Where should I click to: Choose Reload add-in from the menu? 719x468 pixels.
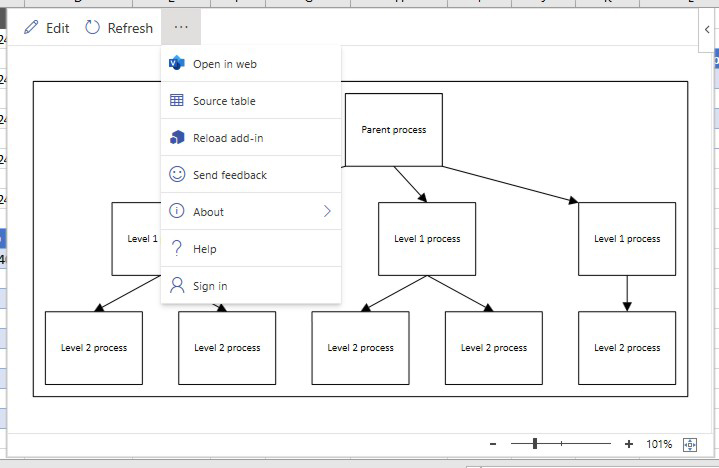(251, 138)
